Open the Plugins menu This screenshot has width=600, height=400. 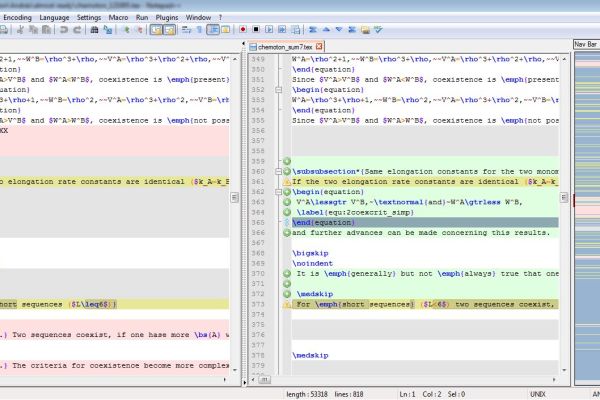click(x=166, y=17)
